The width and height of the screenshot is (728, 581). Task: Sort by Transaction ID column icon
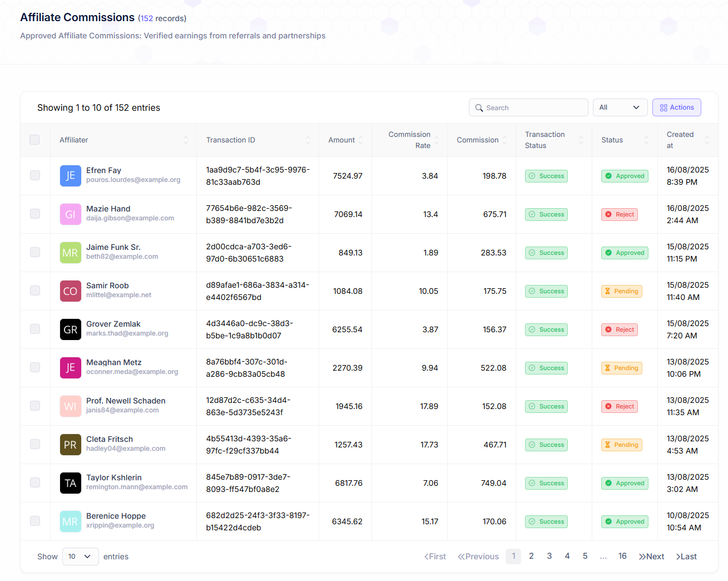tap(308, 140)
